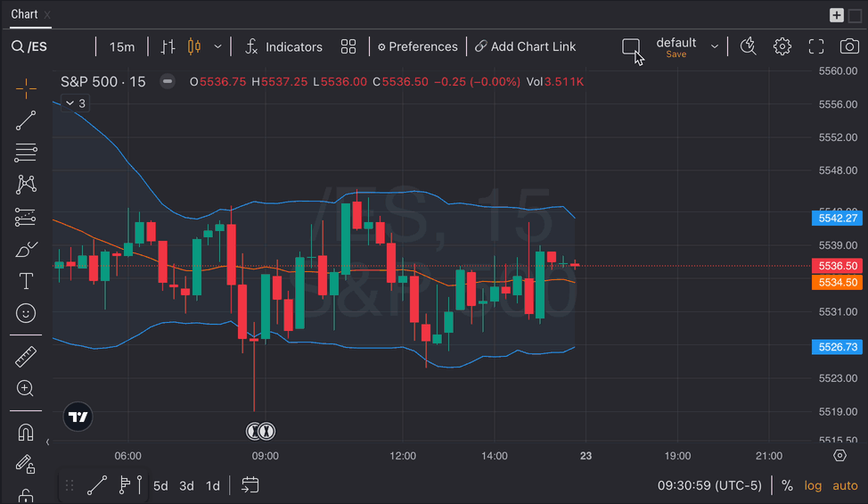This screenshot has width=868, height=504.
Task: Take a chart snapshot with camera icon
Action: point(849,46)
